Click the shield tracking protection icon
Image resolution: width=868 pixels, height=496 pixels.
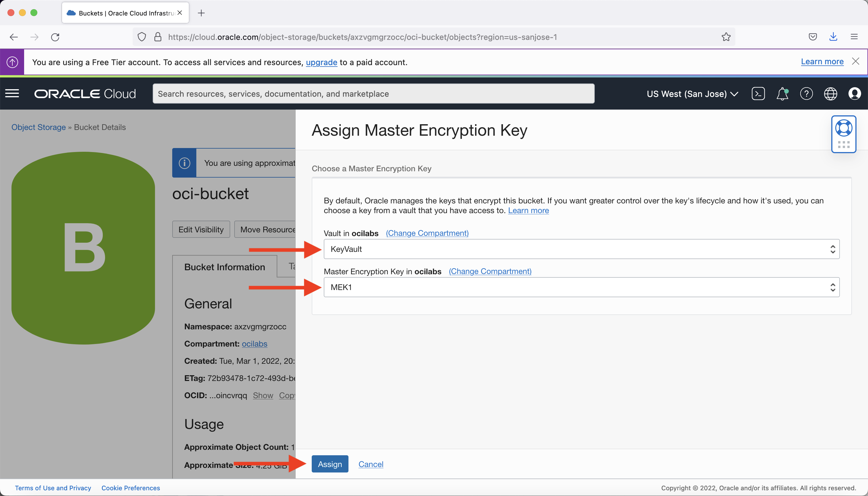[x=142, y=37]
